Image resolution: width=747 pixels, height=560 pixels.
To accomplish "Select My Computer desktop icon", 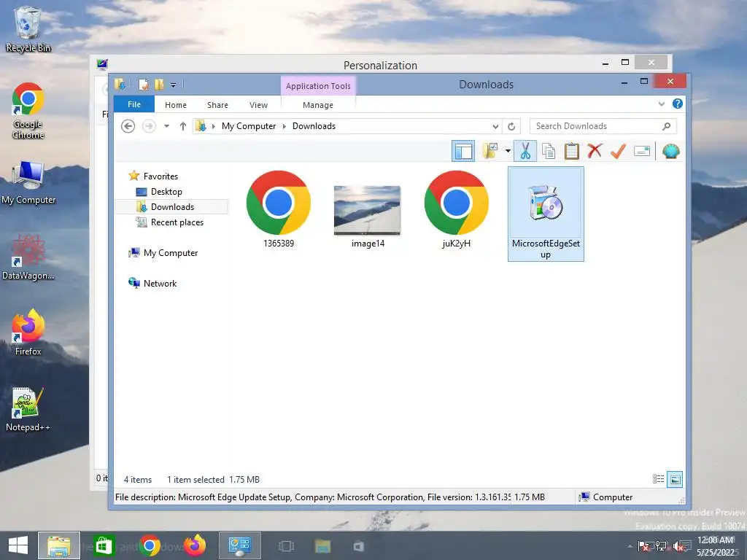I will (28, 182).
